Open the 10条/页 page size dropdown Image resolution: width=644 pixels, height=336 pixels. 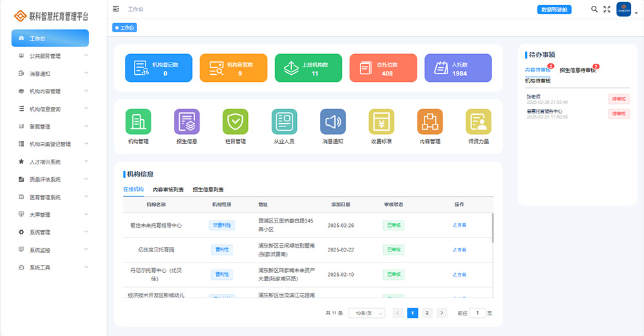point(366,313)
